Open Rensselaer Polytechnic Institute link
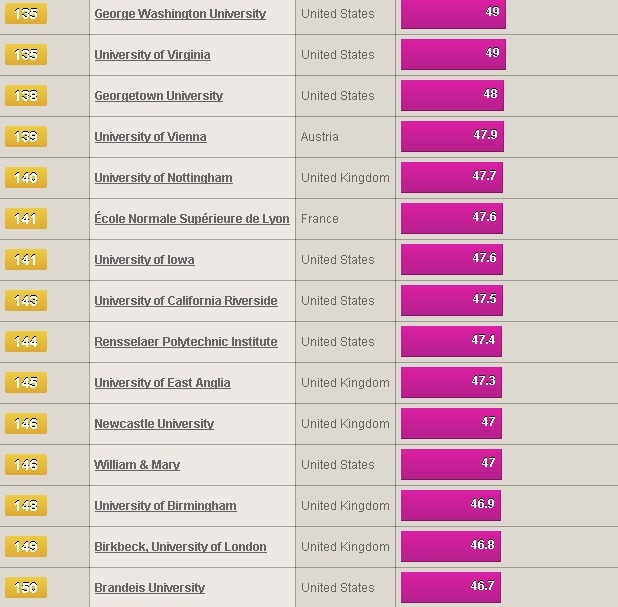The height and width of the screenshot is (607, 618). point(186,342)
